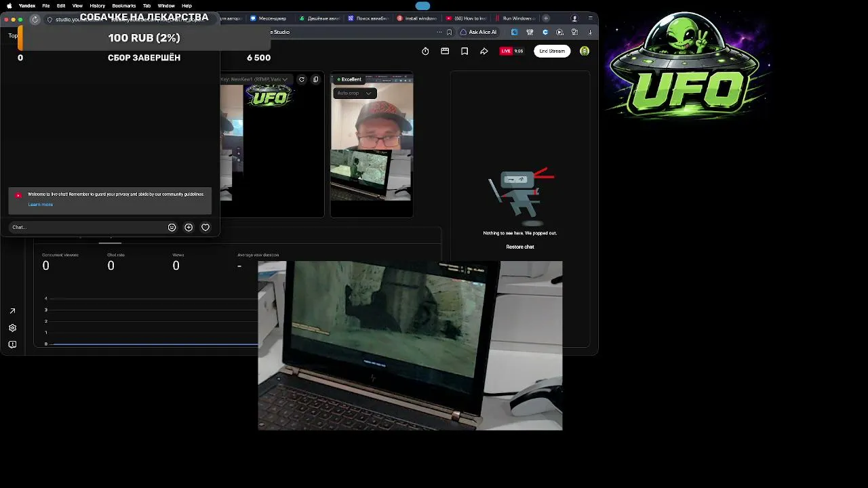868x488 pixels.
Task: Open the Learn more link in chat
Action: [40, 205]
